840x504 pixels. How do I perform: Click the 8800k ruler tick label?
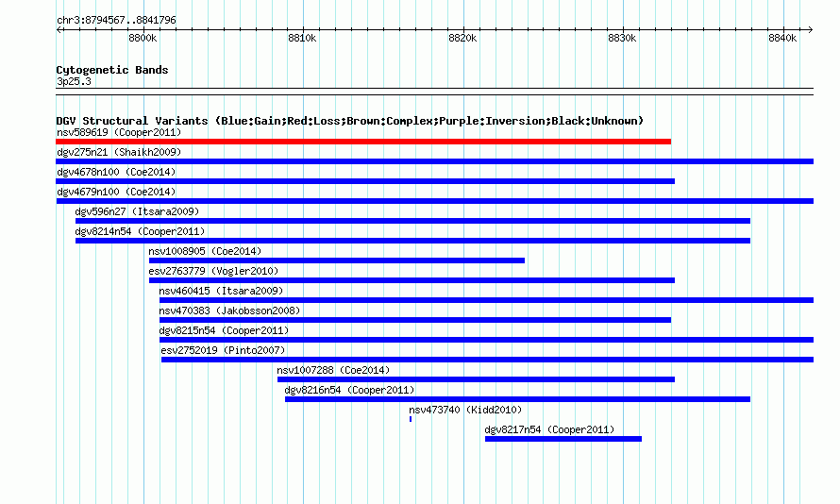click(x=143, y=38)
